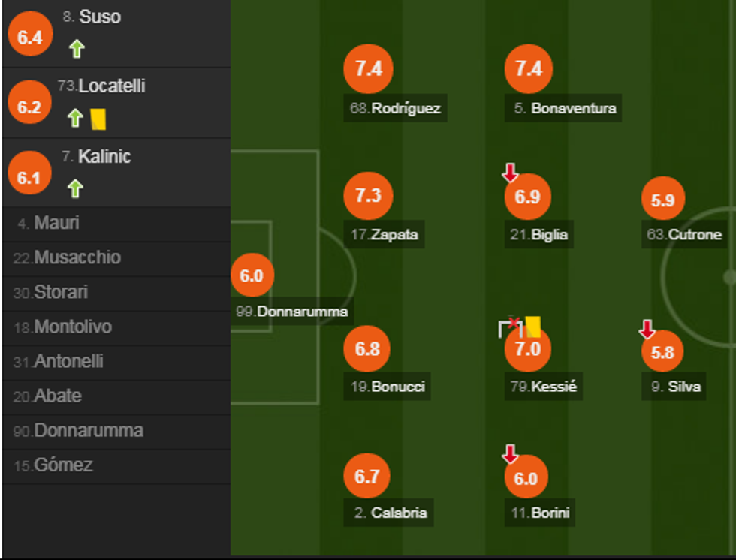Image resolution: width=736 pixels, height=560 pixels.
Task: Select the red arrow above Silva
Action: 647,329
